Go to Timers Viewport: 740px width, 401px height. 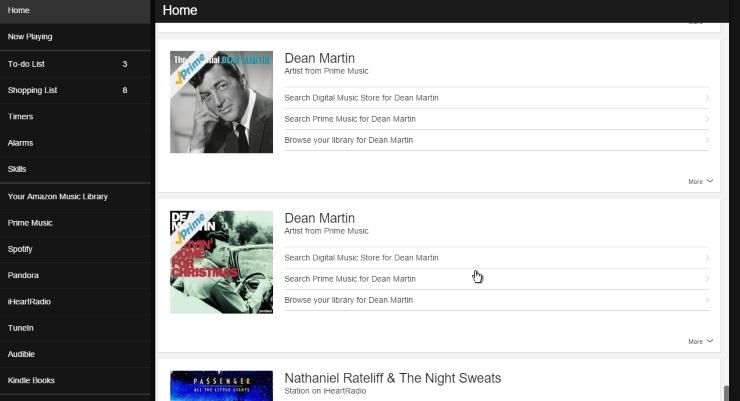pos(75,117)
